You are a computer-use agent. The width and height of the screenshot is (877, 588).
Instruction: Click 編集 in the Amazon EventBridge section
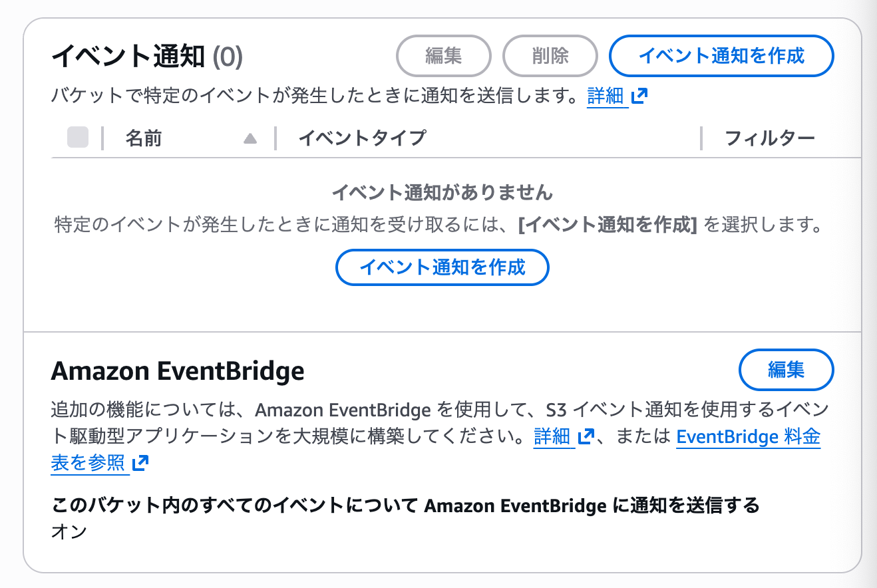pos(786,370)
